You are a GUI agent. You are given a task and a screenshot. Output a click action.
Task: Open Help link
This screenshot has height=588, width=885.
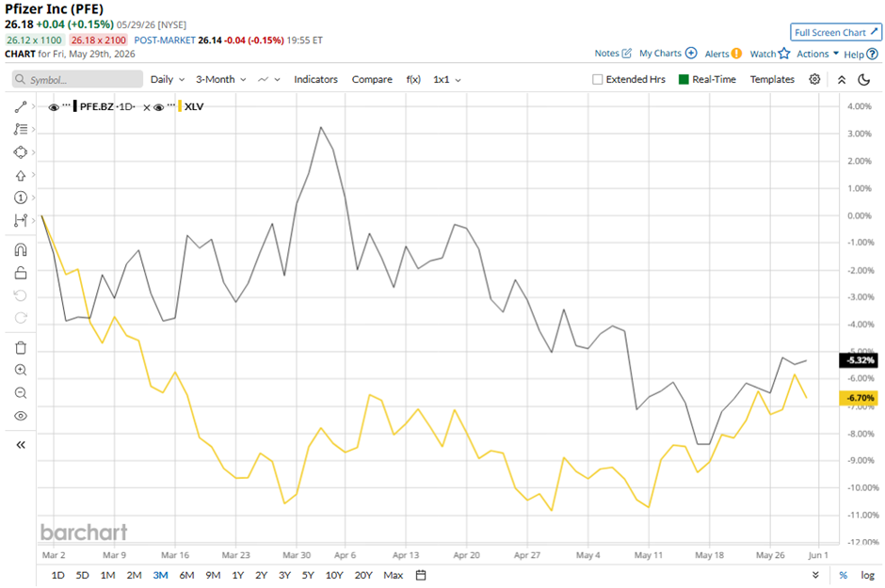pos(861,55)
